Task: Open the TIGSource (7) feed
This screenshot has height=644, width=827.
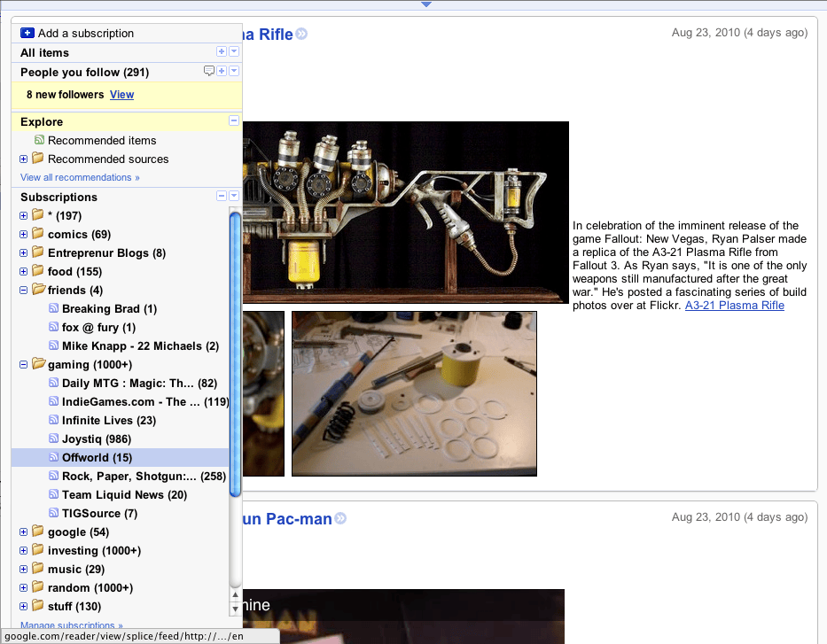Action: tap(99, 513)
